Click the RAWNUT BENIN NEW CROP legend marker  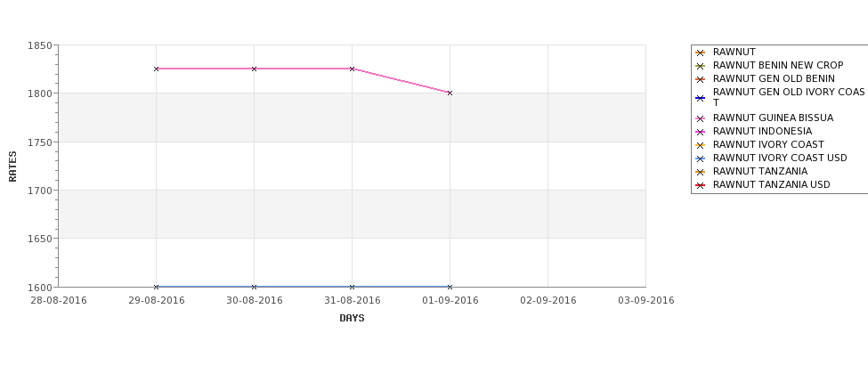[x=701, y=66]
